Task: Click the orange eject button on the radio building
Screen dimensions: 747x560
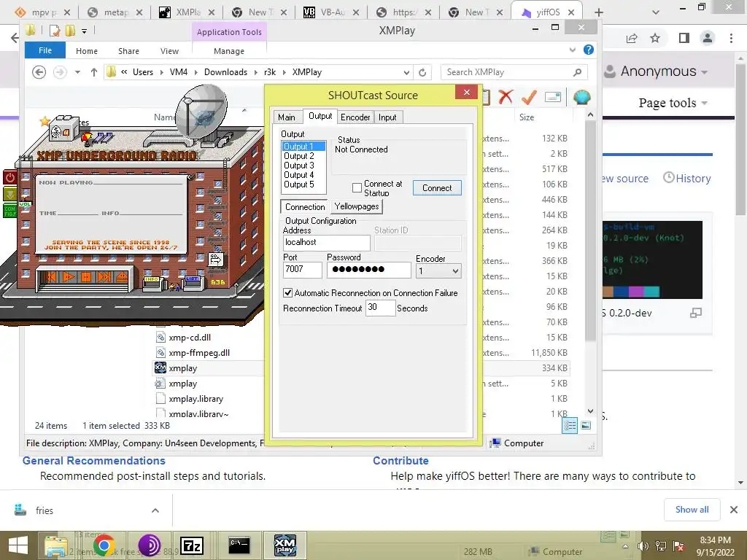Action: [122, 276]
